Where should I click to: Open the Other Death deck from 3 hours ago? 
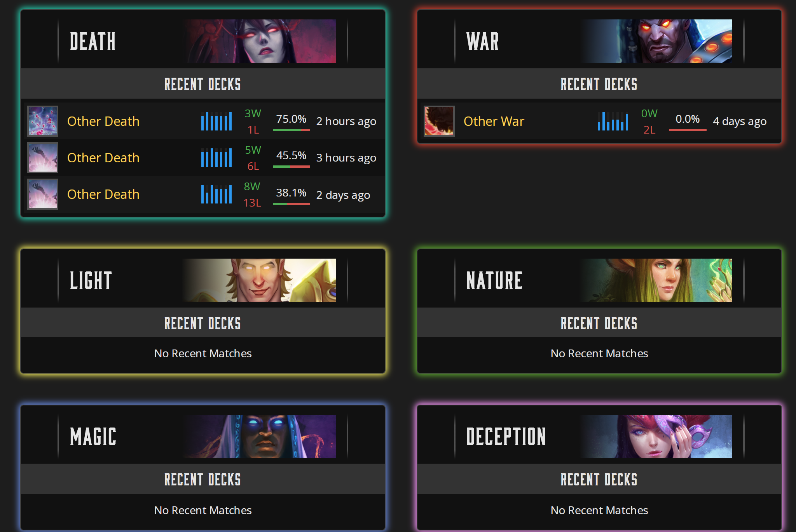click(103, 158)
